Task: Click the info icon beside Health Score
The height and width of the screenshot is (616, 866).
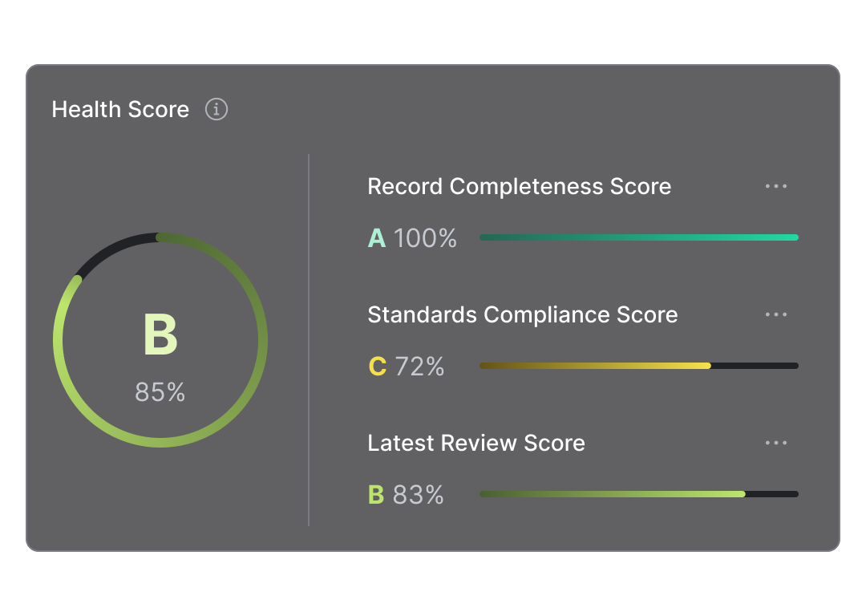Action: pyautogui.click(x=216, y=109)
